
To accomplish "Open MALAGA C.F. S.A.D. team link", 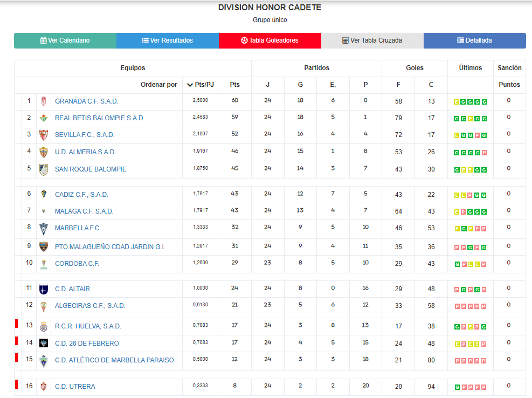I will (84, 211).
